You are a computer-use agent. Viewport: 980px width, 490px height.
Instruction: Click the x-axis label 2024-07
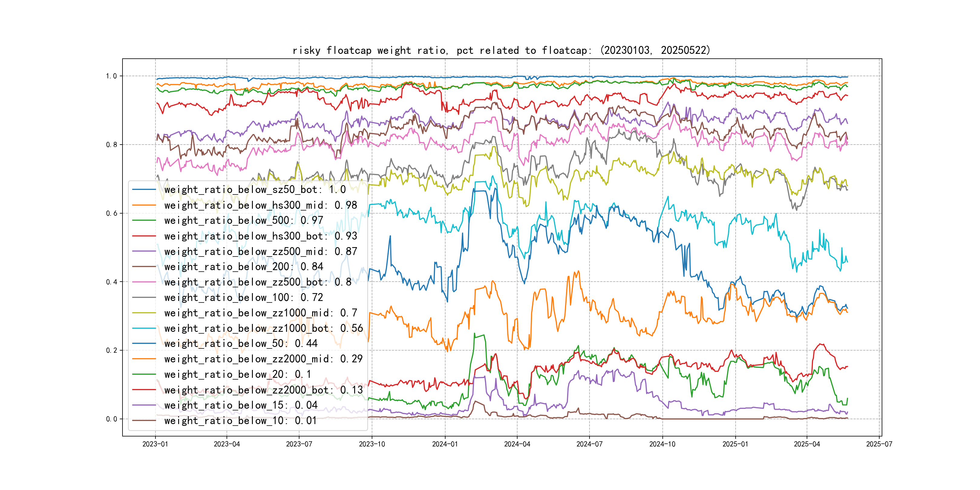(x=589, y=444)
